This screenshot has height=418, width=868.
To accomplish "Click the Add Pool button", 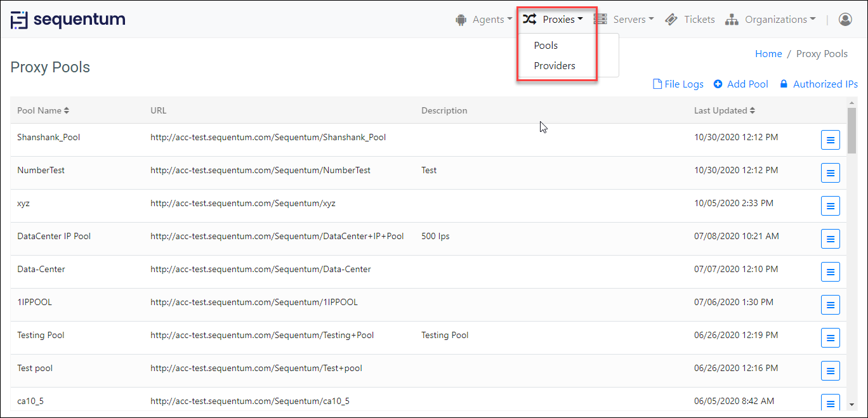I will coord(741,84).
